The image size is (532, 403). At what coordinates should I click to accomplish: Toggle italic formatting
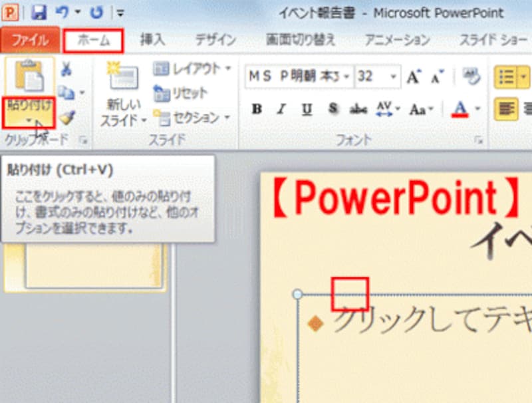(x=281, y=109)
